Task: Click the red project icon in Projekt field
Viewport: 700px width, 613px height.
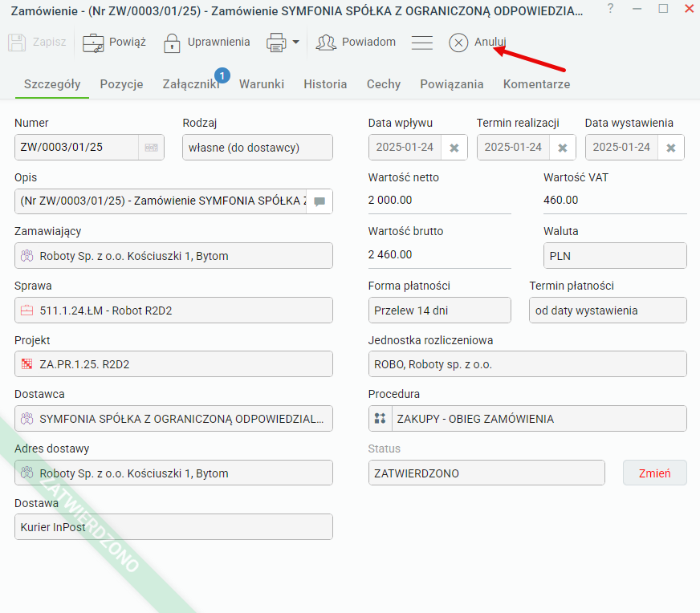Action: tap(26, 364)
